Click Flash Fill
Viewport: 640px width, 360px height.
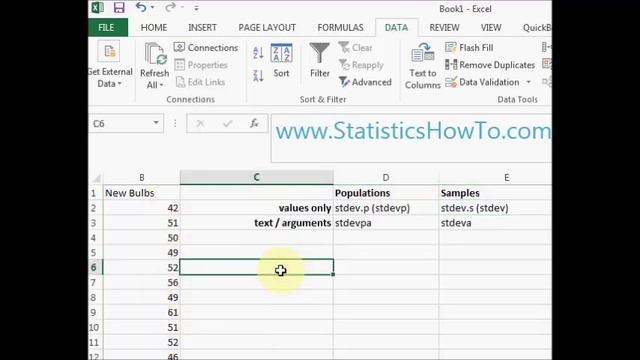(x=469, y=48)
